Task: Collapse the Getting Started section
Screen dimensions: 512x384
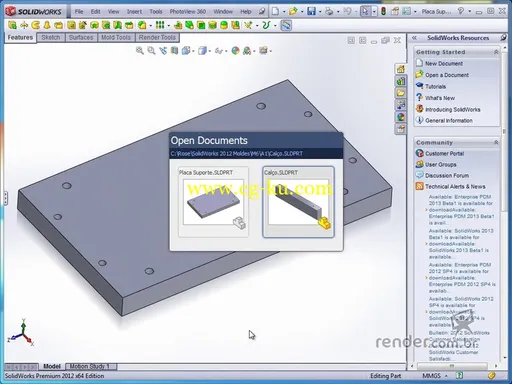Action: click(x=496, y=52)
